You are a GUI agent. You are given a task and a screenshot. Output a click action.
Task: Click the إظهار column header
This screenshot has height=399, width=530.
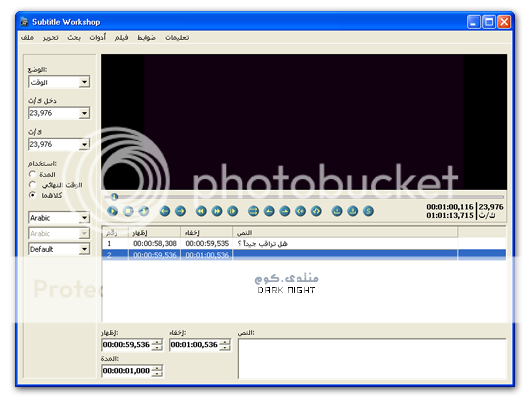point(154,233)
